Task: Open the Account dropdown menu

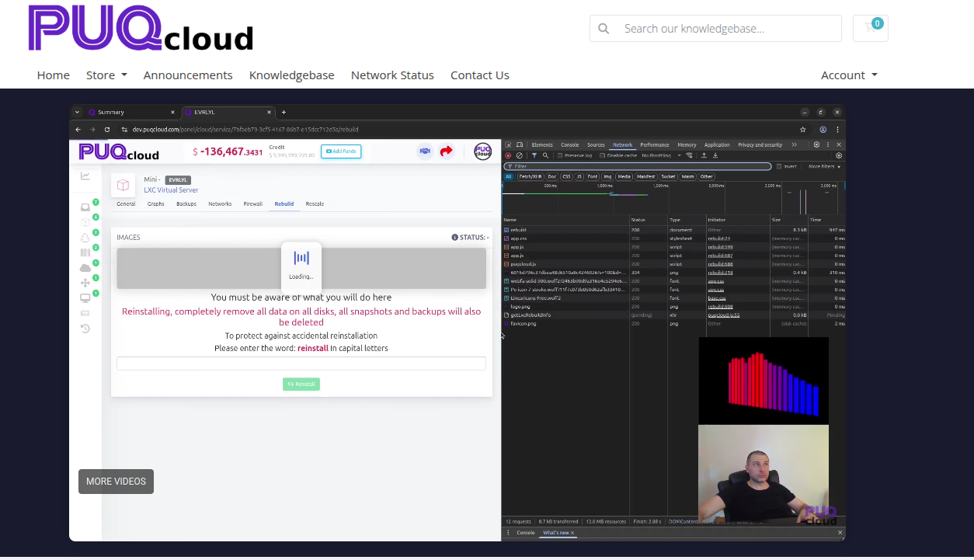Action: pos(849,75)
